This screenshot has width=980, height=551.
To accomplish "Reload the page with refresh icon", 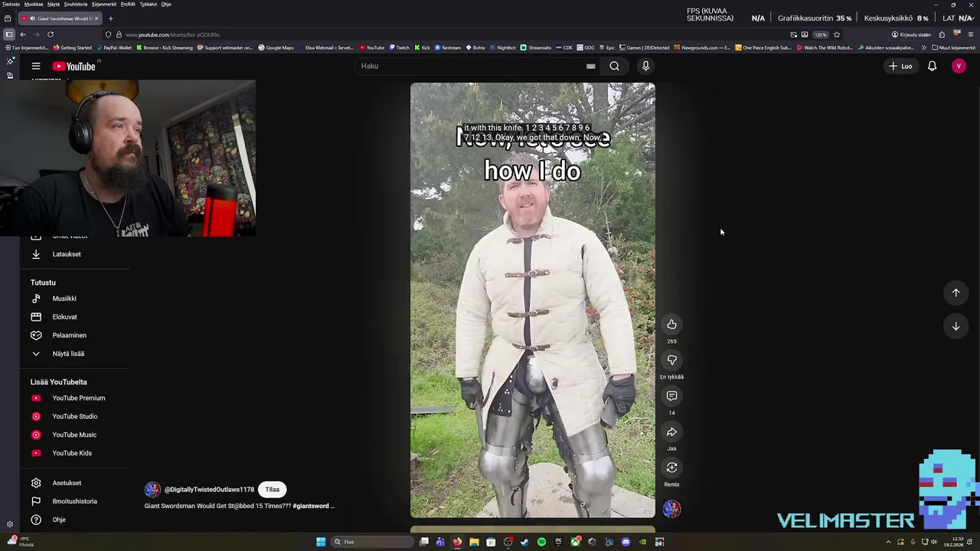I will tap(51, 34).
